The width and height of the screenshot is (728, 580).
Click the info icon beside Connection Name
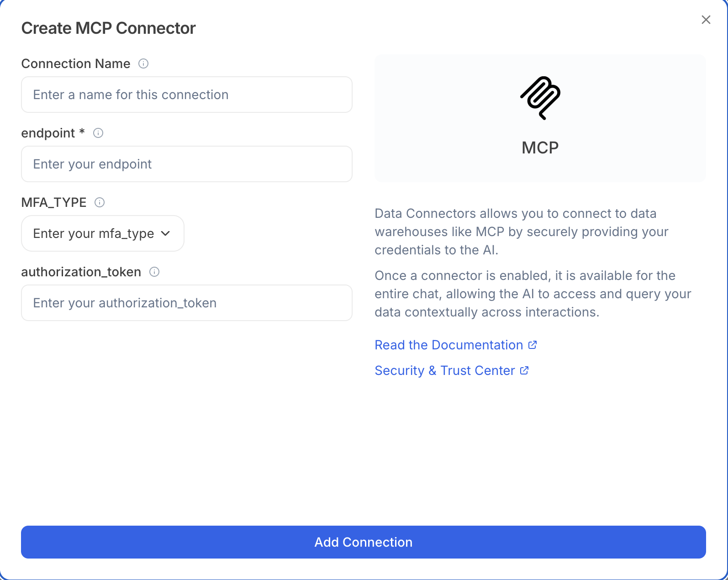click(143, 64)
